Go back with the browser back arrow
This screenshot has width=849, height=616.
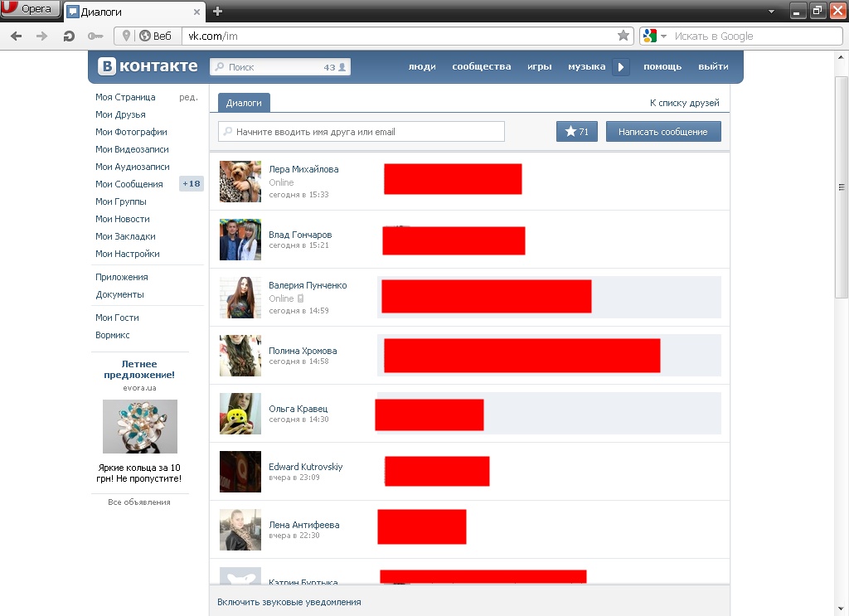coord(17,36)
